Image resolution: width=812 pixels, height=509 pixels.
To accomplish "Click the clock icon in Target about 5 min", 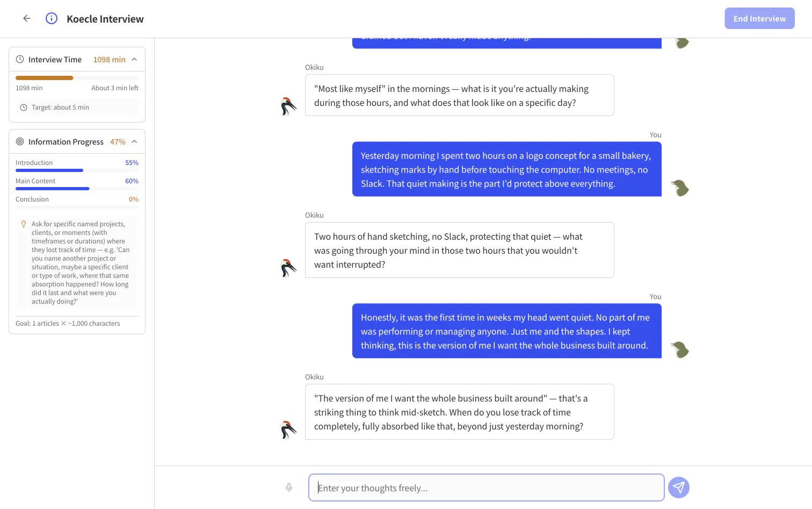I will pyautogui.click(x=24, y=107).
